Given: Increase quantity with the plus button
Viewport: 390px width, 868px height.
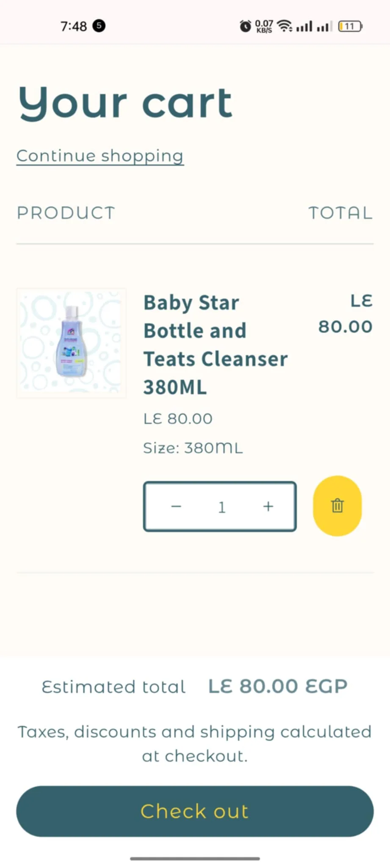Looking at the screenshot, I should (268, 506).
